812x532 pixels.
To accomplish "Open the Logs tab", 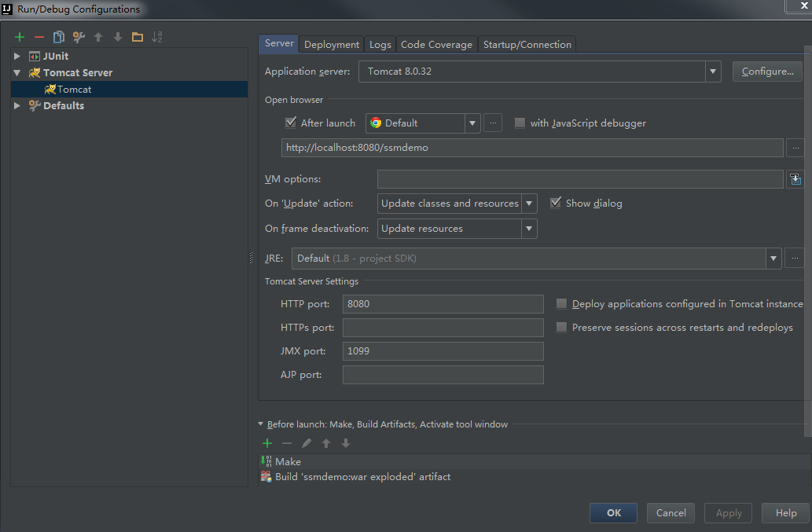I will pyautogui.click(x=380, y=45).
